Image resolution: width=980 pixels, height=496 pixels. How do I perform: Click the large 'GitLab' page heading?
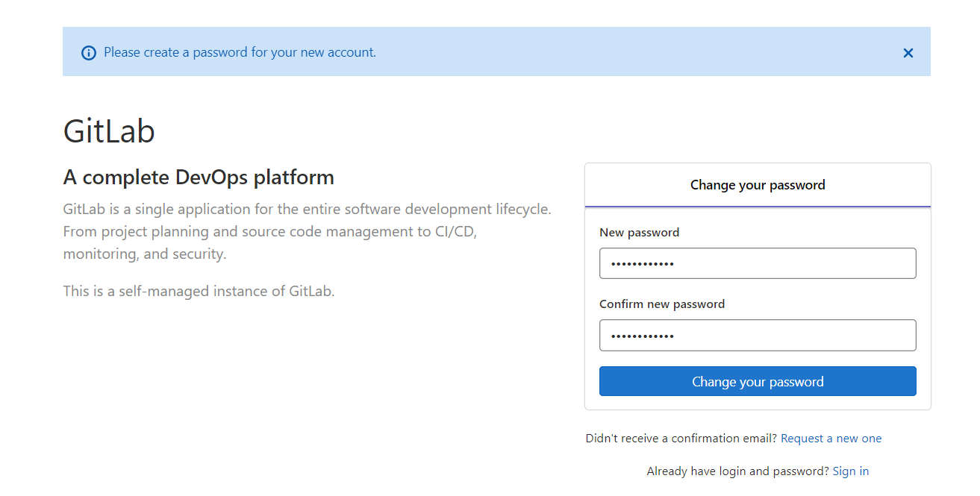point(109,132)
